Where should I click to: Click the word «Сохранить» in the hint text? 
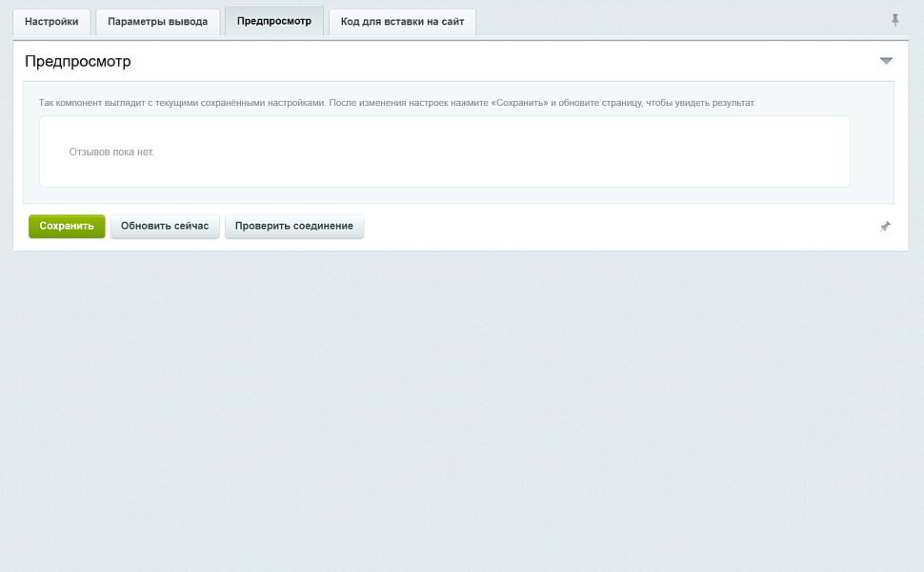tap(519, 103)
